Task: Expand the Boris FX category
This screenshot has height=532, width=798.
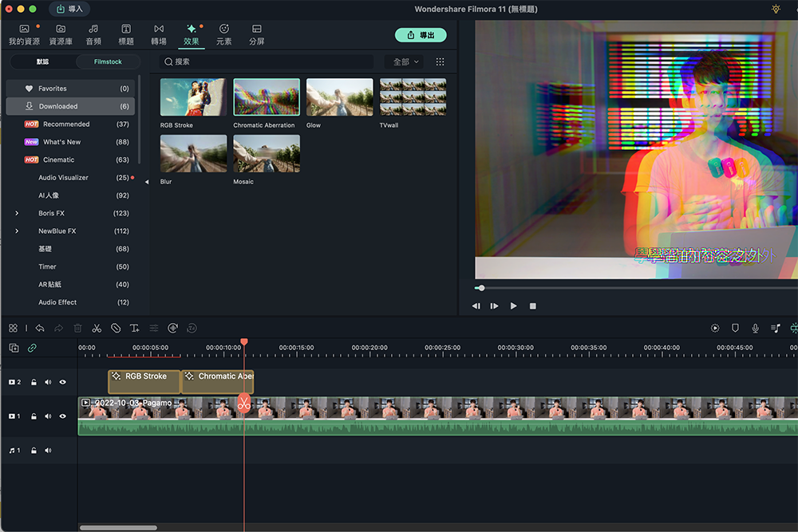Action: point(17,213)
